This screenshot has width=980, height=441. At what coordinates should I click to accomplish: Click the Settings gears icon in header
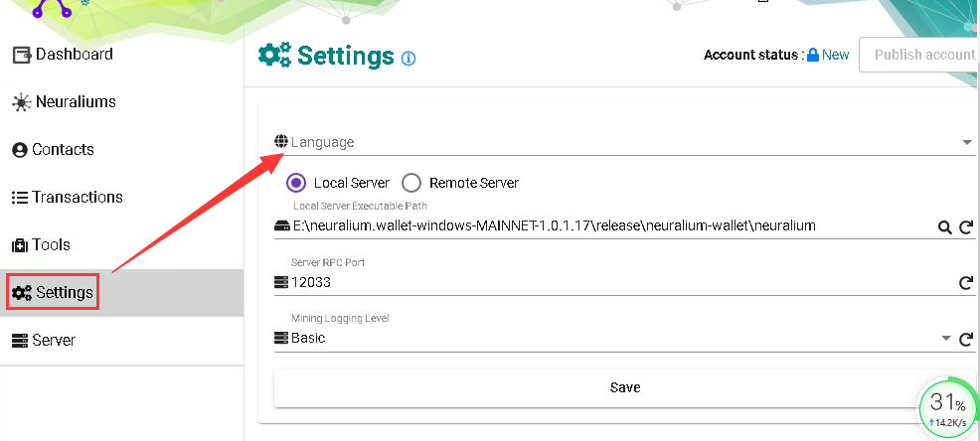274,56
